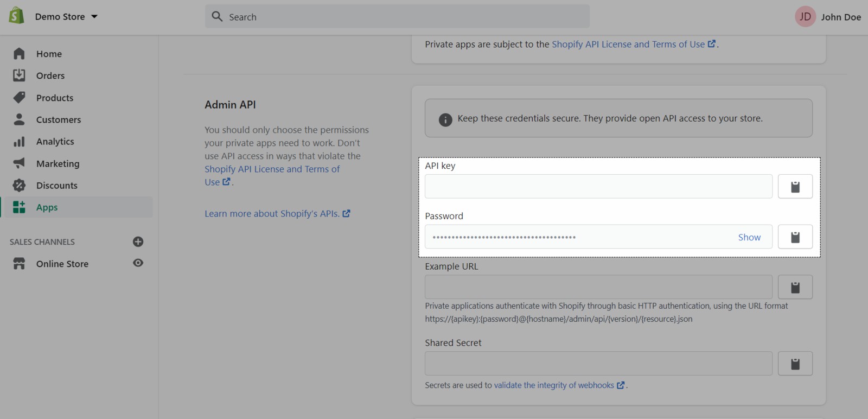The image size is (868, 419).
Task: Click the Home house icon
Action: 19,53
